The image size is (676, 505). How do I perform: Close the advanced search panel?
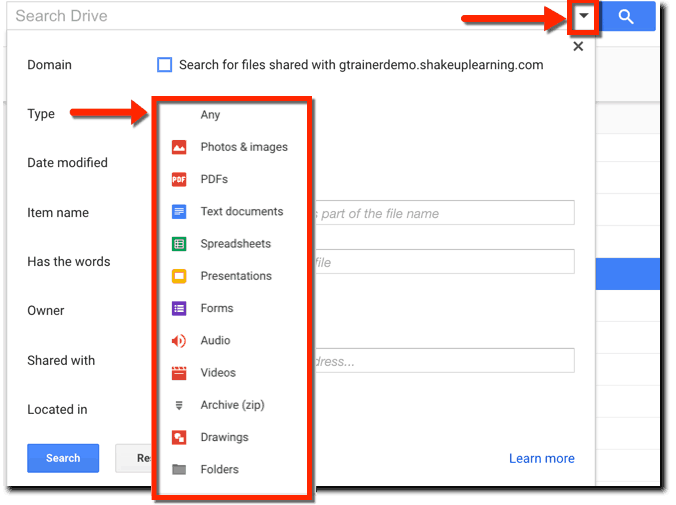[578, 46]
